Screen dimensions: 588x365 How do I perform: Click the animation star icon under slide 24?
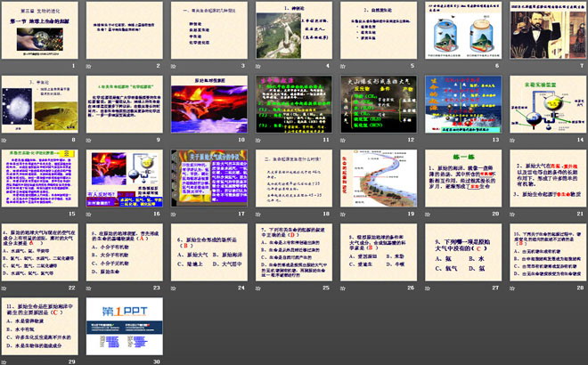[174, 288]
